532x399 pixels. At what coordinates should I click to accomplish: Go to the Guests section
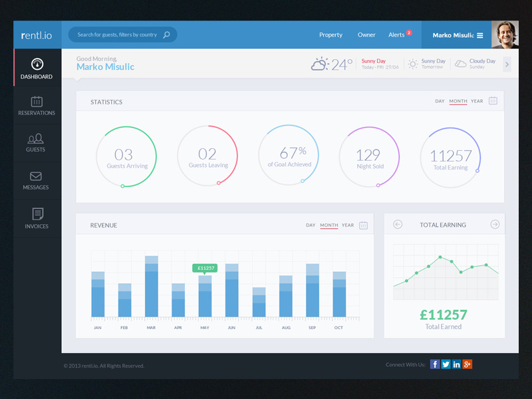(36, 143)
